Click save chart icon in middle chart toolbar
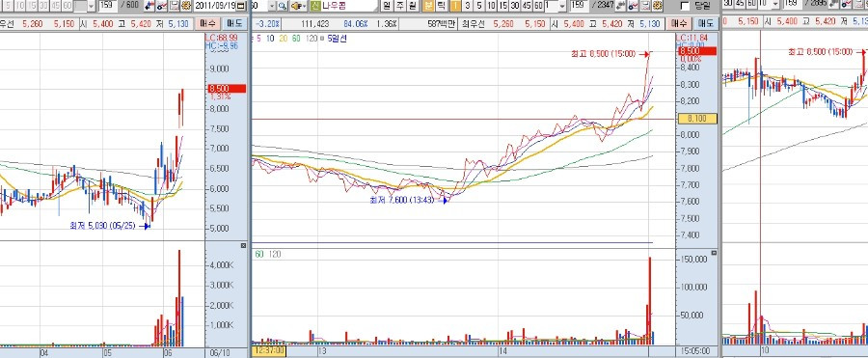This screenshot has width=868, height=358. 645,6
